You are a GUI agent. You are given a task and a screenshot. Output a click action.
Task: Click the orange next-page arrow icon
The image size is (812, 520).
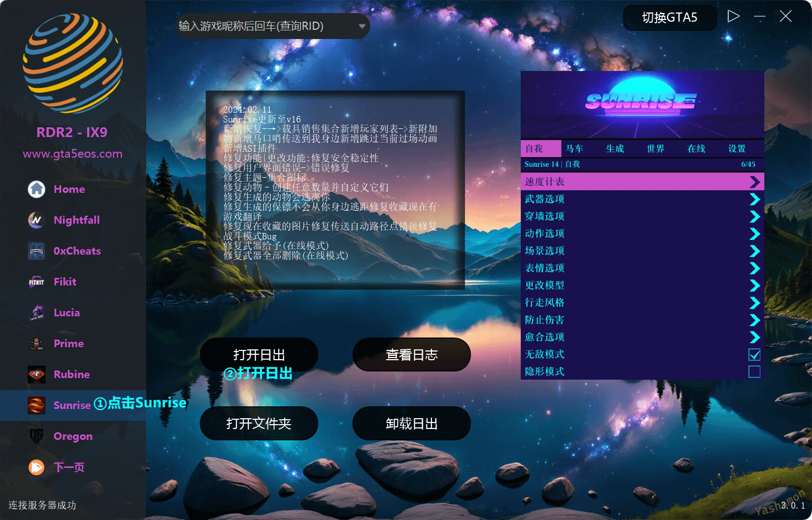point(36,467)
